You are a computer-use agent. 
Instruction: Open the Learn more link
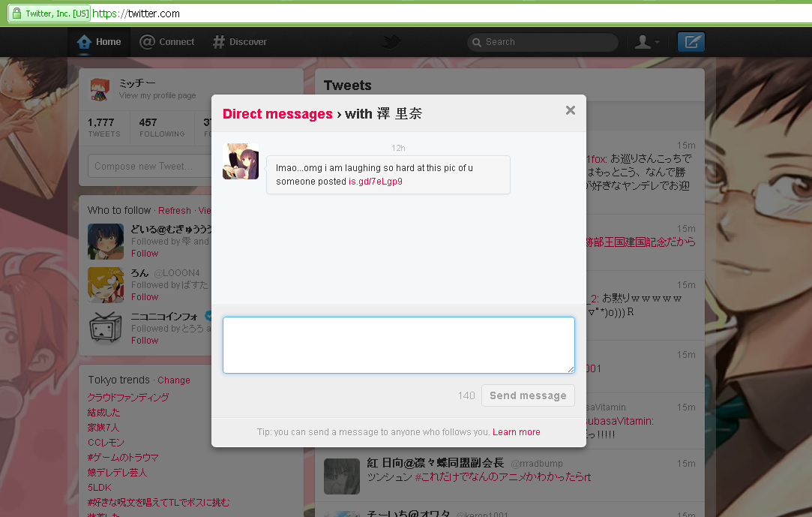[517, 432]
